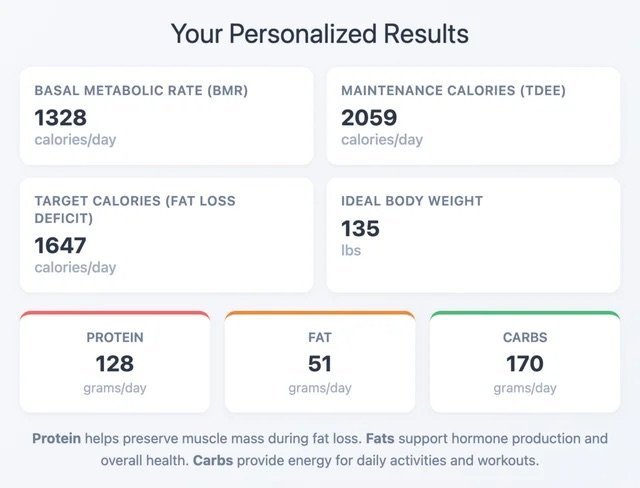The image size is (640, 488).
Task: Click the bold Carbs word in description
Action: pyautogui.click(x=213, y=461)
